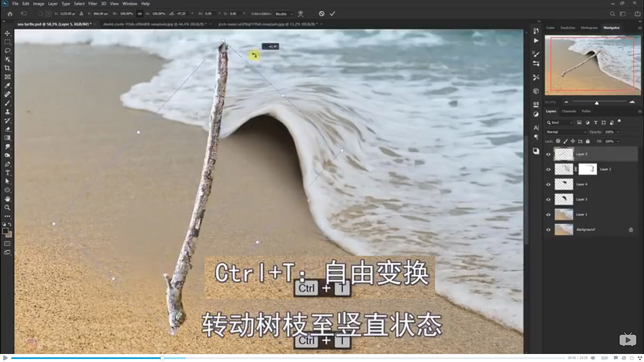Switch to the Channels tab
Viewport: 644px width, 362px height.
pyautogui.click(x=569, y=112)
